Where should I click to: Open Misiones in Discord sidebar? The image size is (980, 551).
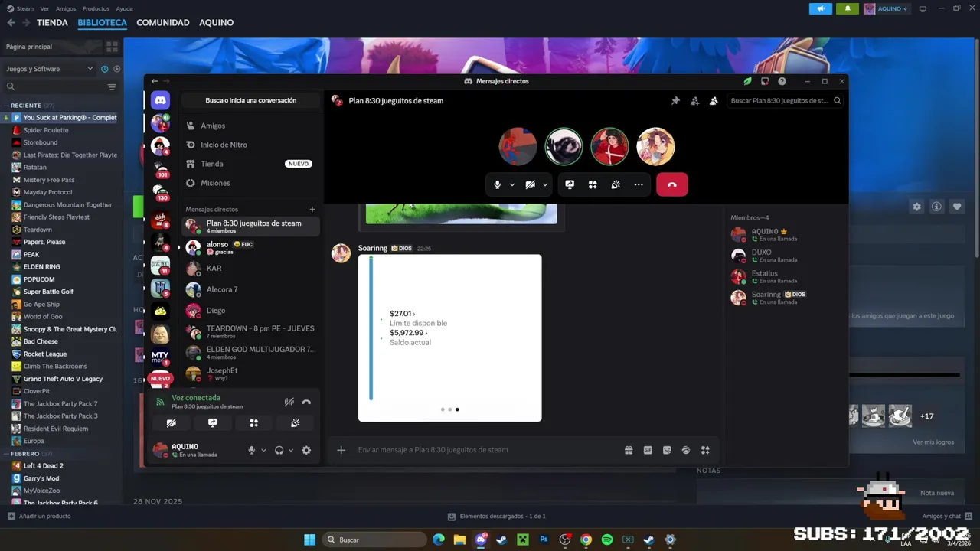pyautogui.click(x=250, y=183)
